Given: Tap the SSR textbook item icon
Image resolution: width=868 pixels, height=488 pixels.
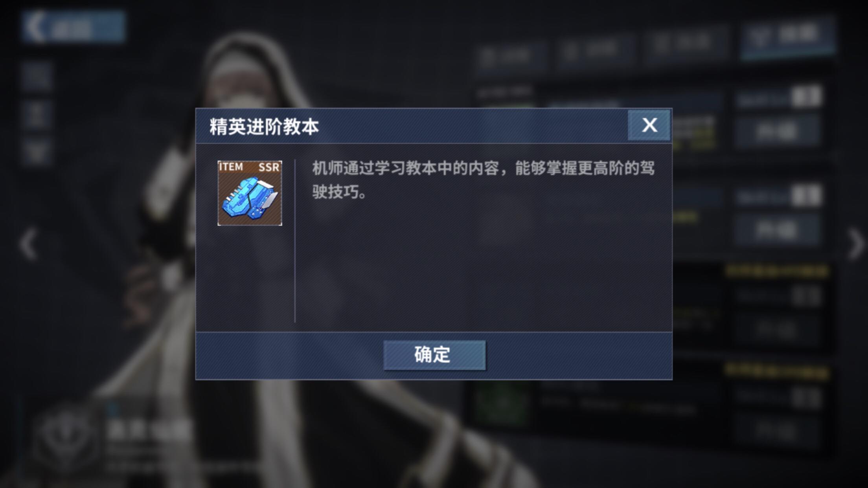Looking at the screenshot, I should click(x=250, y=193).
